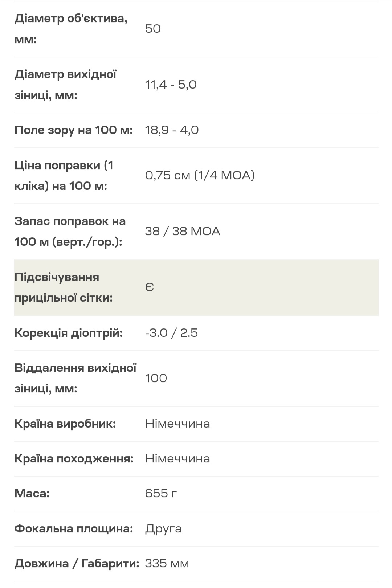Select the length value 335 мм
Image resolution: width=392 pixels, height=588 pixels.
click(x=167, y=563)
